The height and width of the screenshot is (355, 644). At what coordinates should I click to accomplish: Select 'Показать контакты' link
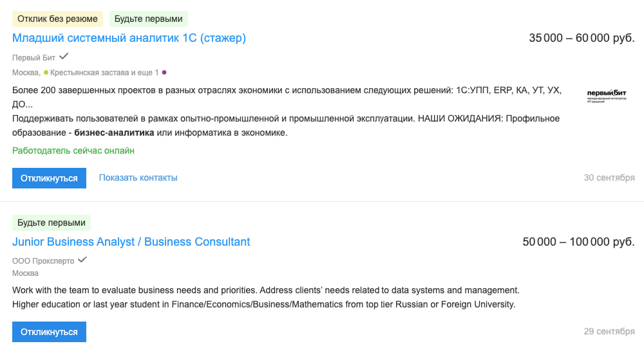pos(138,177)
